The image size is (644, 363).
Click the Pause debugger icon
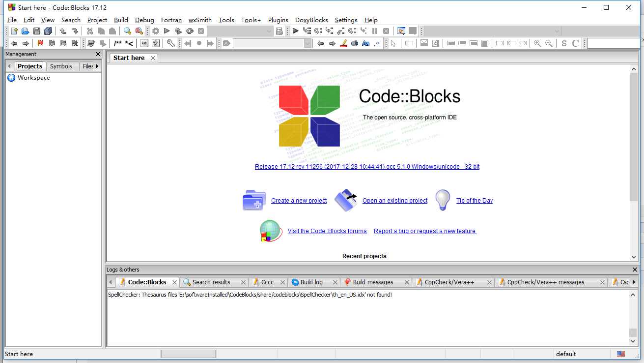pos(375,31)
